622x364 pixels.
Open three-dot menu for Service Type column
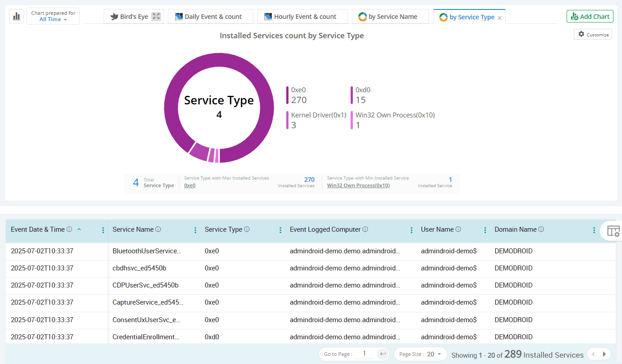(280, 230)
